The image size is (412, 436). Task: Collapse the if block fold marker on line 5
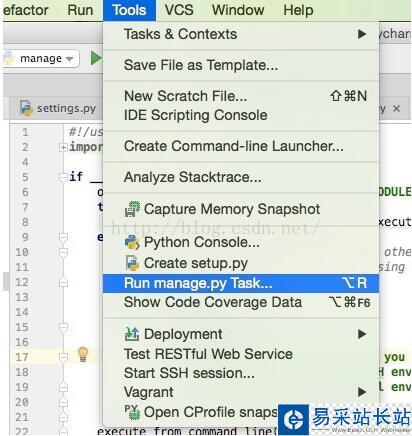click(63, 177)
